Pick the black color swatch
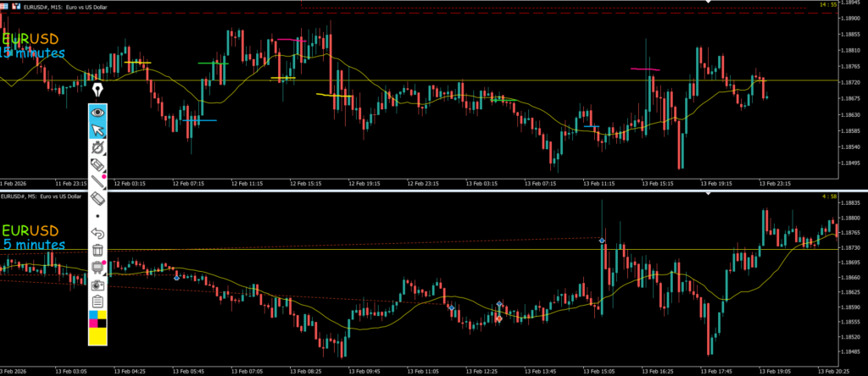Image resolution: width=868 pixels, height=376 pixels. pos(103,323)
